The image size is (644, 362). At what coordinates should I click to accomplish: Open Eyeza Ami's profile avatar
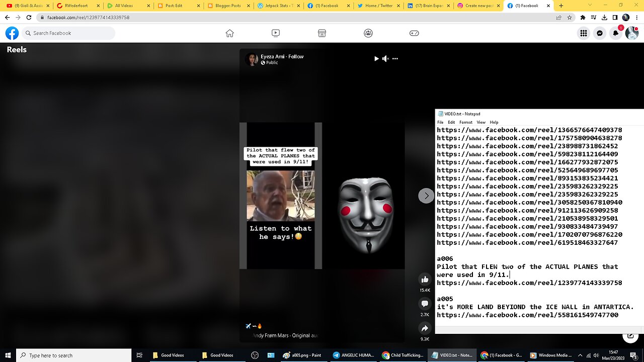coord(252,59)
